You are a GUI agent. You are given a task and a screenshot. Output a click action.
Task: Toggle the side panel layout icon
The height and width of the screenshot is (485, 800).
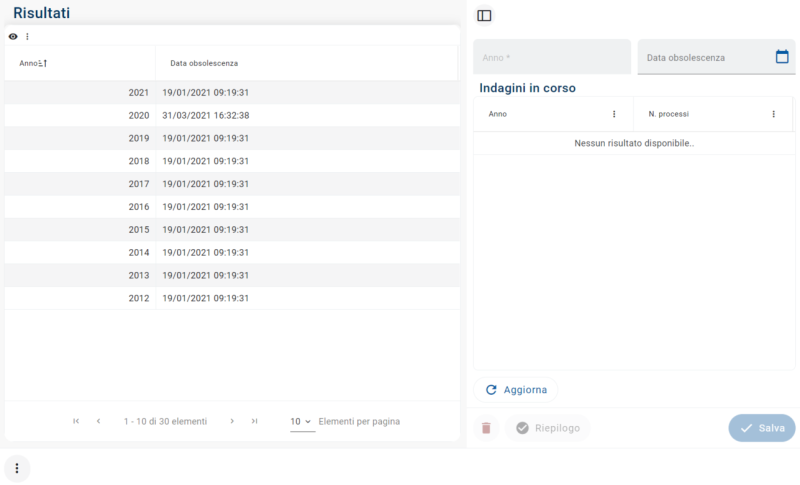click(484, 16)
